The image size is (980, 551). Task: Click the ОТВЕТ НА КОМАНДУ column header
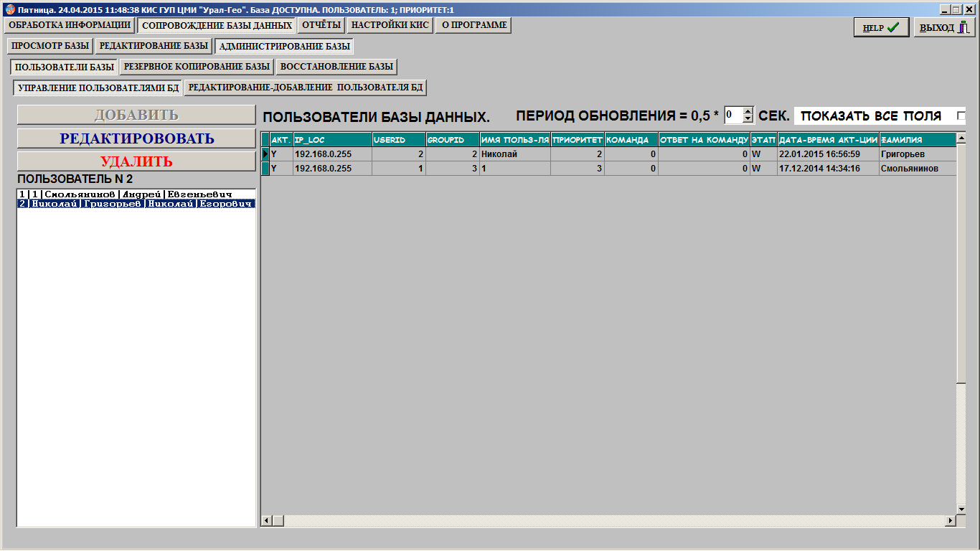704,140
